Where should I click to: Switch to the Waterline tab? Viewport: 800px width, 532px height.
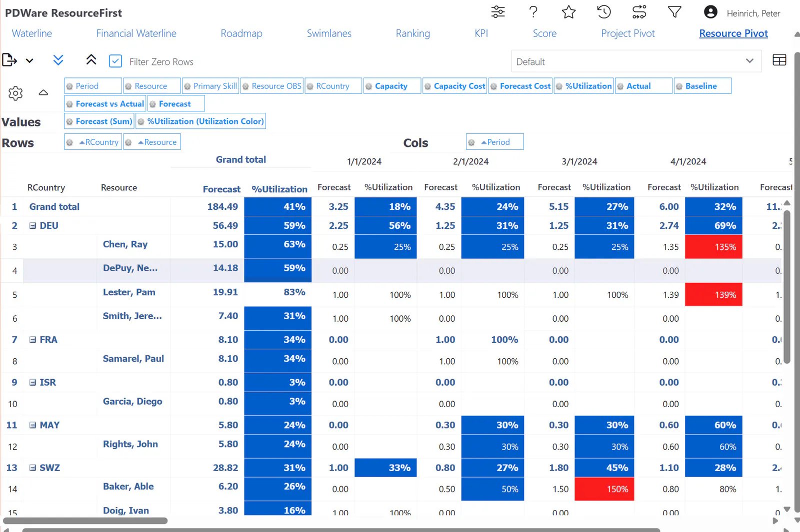[32, 33]
